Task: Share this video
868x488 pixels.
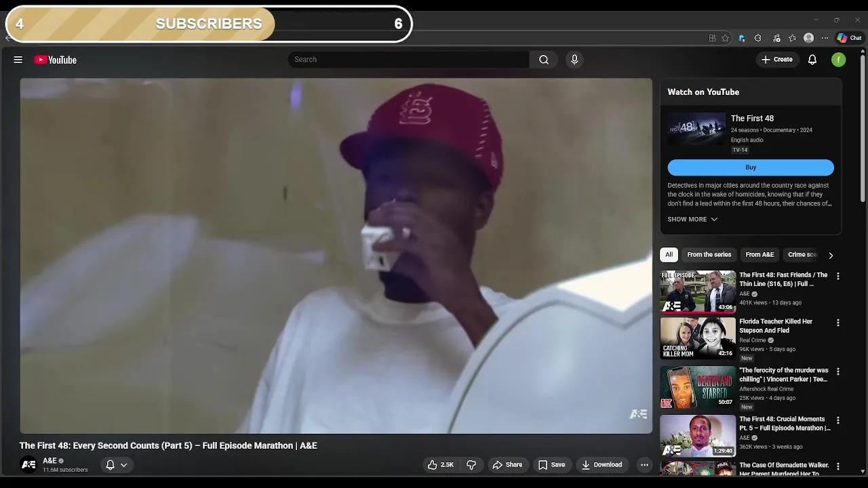Action: point(507,465)
